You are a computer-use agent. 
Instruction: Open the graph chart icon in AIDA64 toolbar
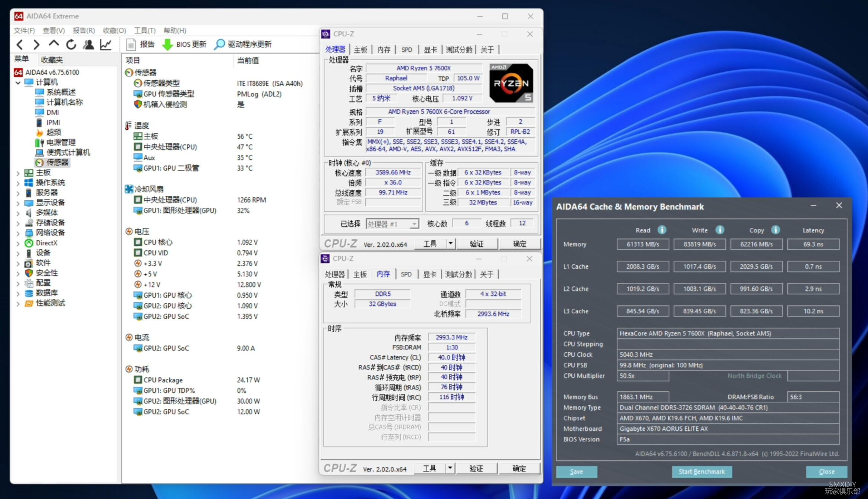[x=106, y=45]
